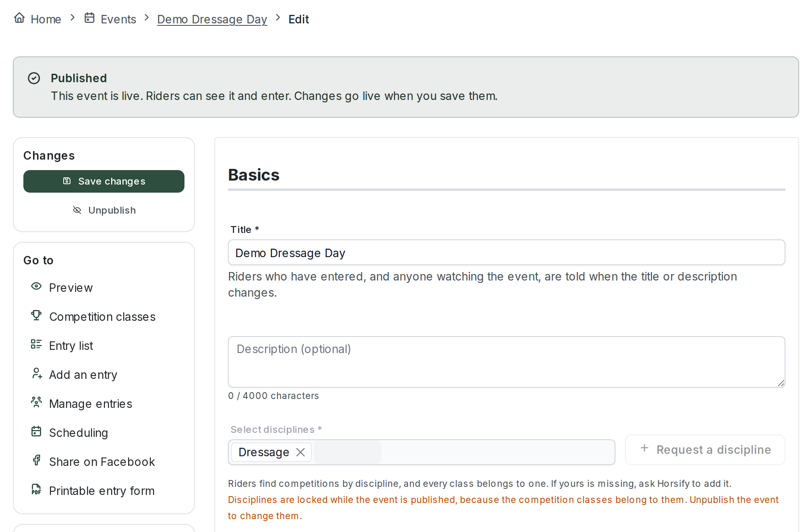Click the description textarea resize handle
812x532 pixels.
781,383
